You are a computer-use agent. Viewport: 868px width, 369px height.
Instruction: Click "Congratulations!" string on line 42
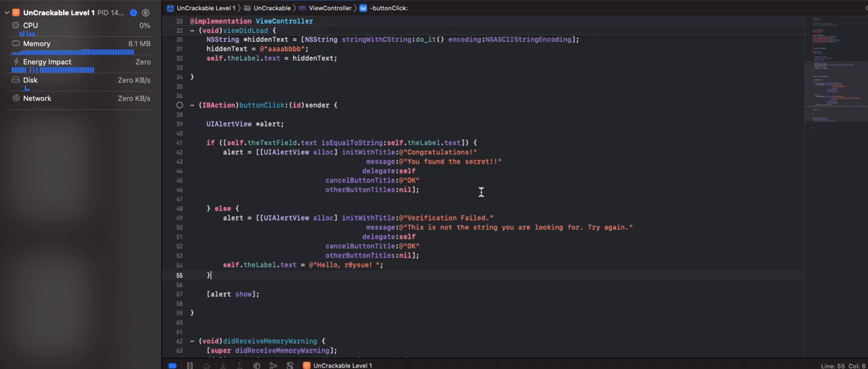[438, 152]
